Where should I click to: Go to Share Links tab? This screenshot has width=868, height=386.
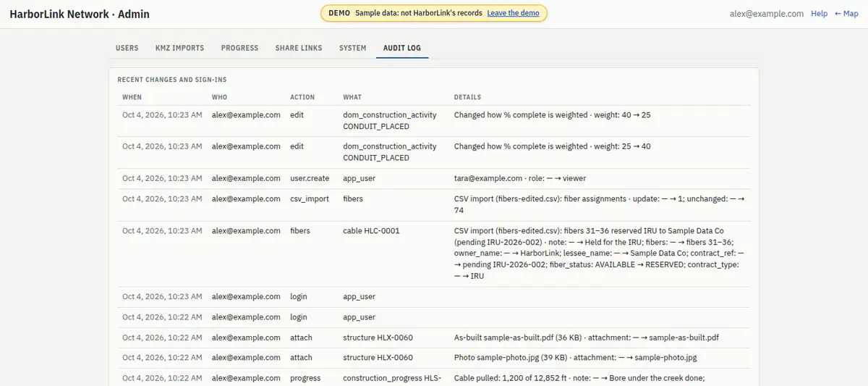(x=299, y=48)
